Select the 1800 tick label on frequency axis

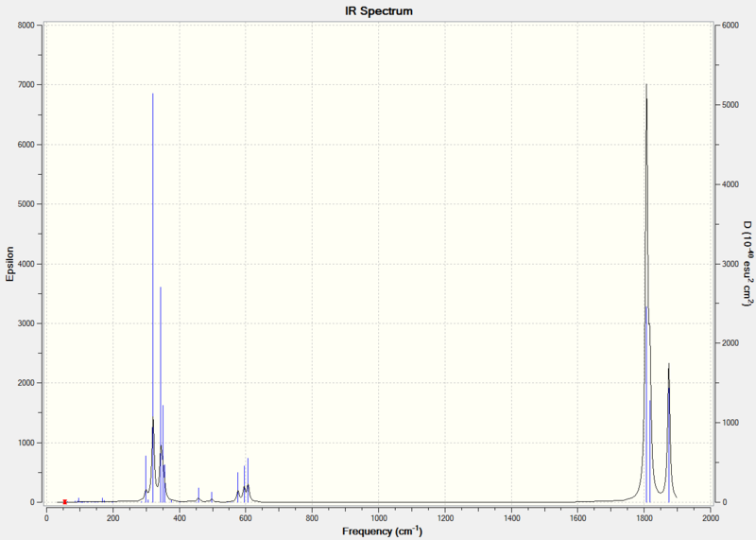pos(644,518)
